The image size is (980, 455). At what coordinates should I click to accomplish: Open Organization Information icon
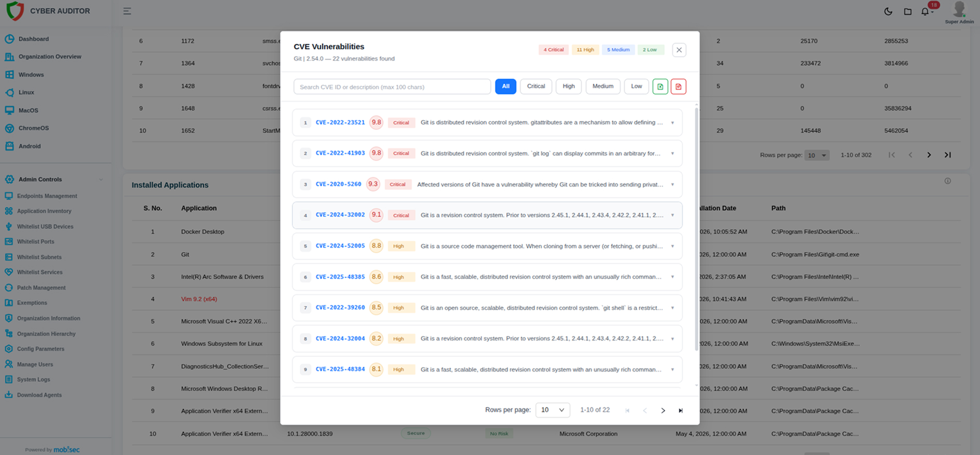(9, 318)
